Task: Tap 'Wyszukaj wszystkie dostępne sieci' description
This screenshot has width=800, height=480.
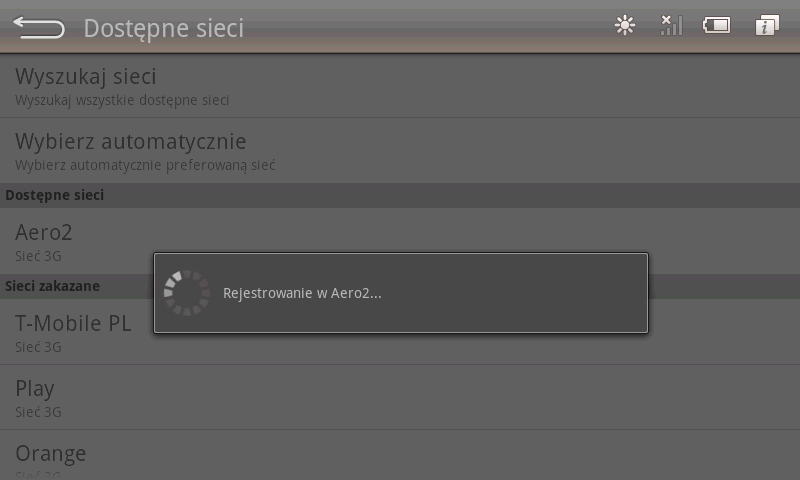Action: pyautogui.click(x=122, y=100)
